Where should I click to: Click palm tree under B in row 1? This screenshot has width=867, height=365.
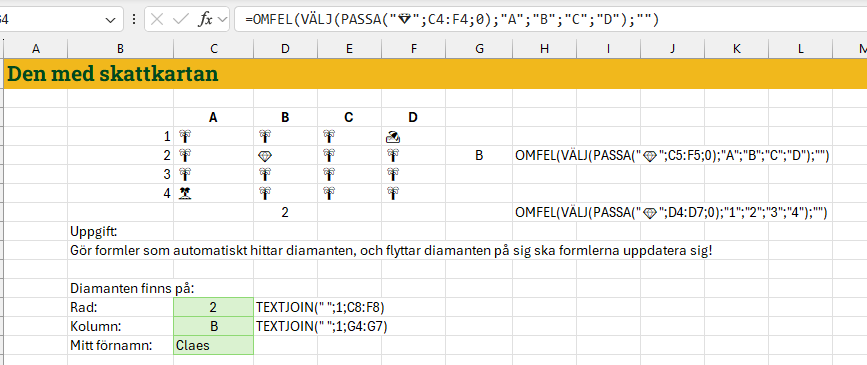(265, 137)
